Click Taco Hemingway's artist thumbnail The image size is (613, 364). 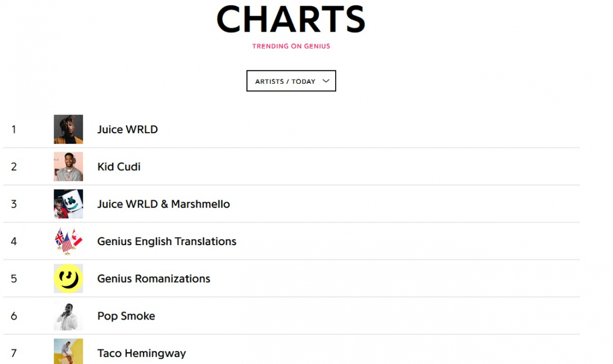coord(68,351)
